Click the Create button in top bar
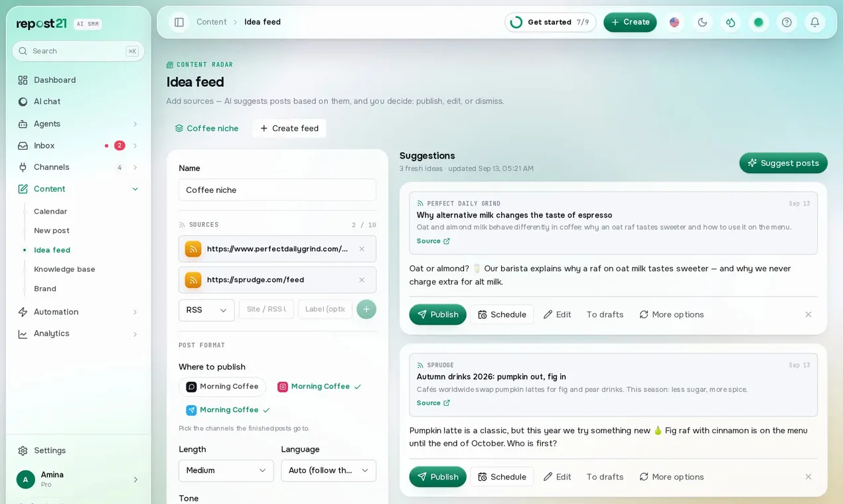843x504 pixels. 630,22
